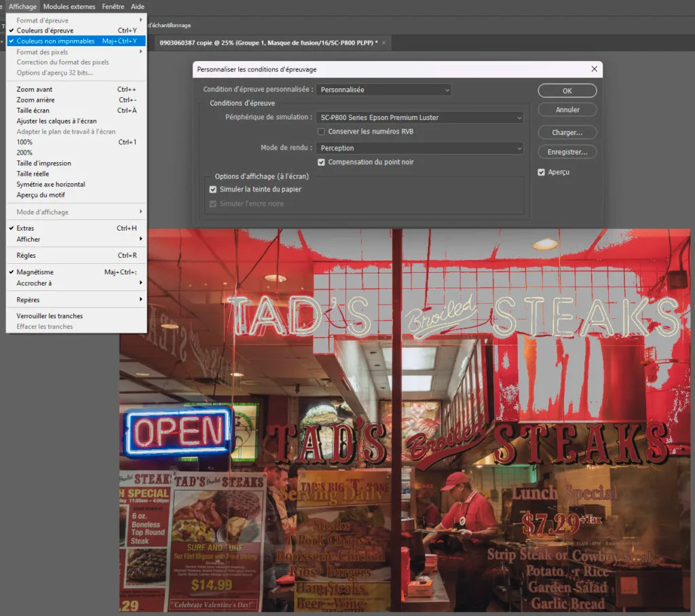Enable Conserver les numéros RVB
This screenshot has width=695, height=616.
322,132
